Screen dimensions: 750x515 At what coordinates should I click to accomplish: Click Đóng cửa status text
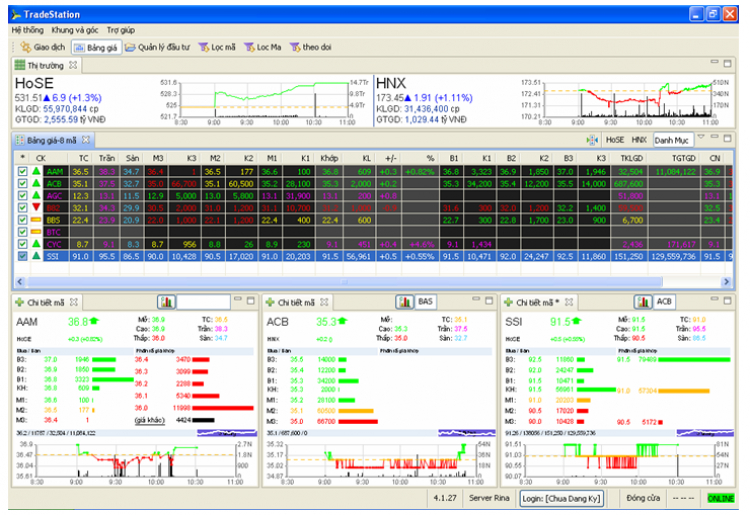[643, 498]
